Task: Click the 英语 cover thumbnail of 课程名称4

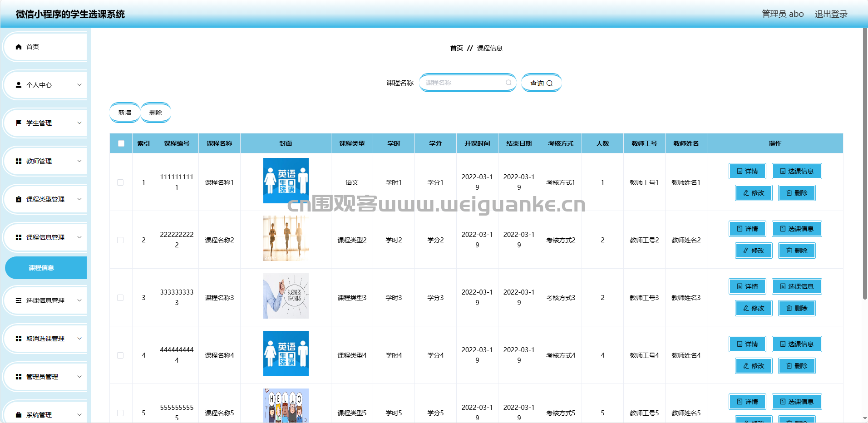Action: 286,354
